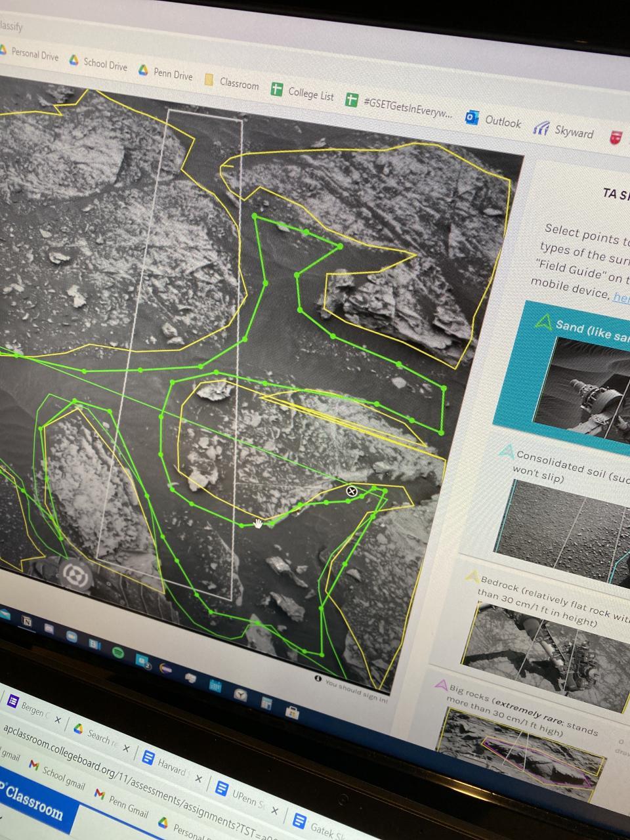Close the UPenn doc tab in lower browser
The image size is (630, 840).
(x=275, y=810)
